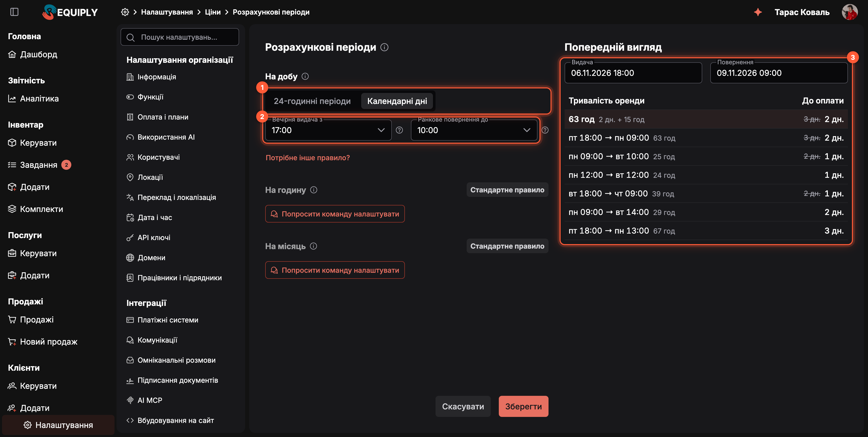Open Дата і час settings

click(149, 217)
